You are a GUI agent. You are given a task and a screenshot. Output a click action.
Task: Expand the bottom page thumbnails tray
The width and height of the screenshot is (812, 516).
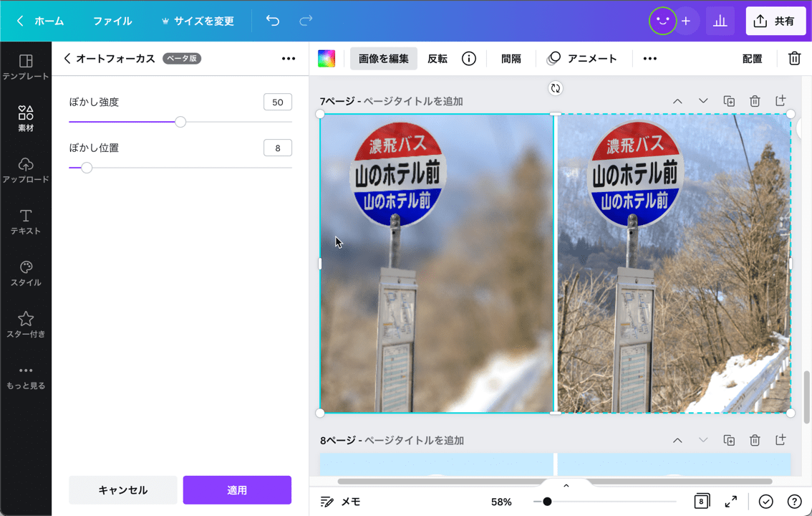tap(566, 485)
